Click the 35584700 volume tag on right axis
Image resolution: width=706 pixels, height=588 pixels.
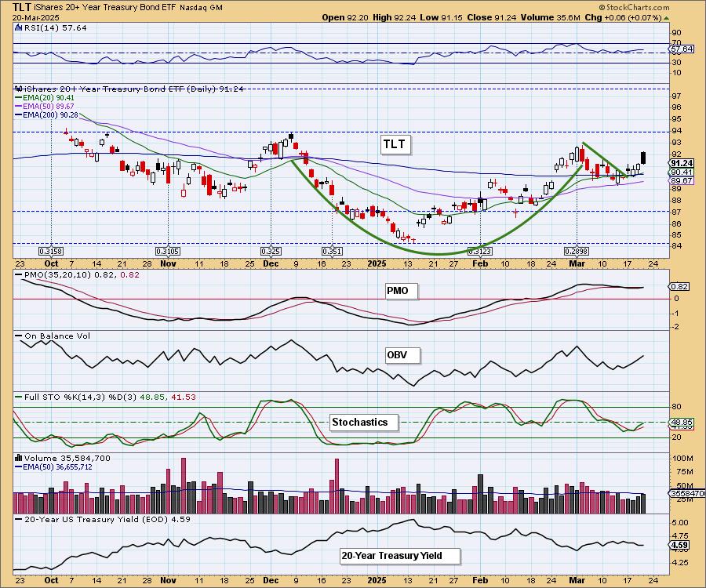click(x=687, y=493)
